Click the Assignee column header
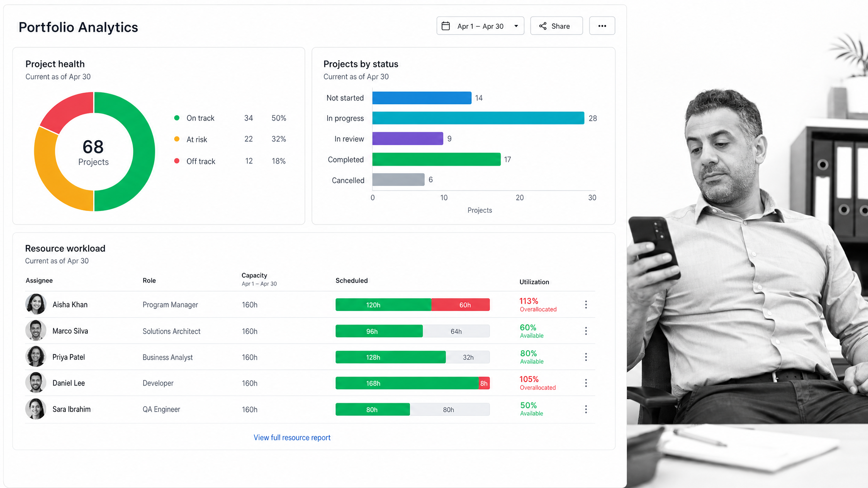Image resolution: width=868 pixels, height=488 pixels. (39, 280)
